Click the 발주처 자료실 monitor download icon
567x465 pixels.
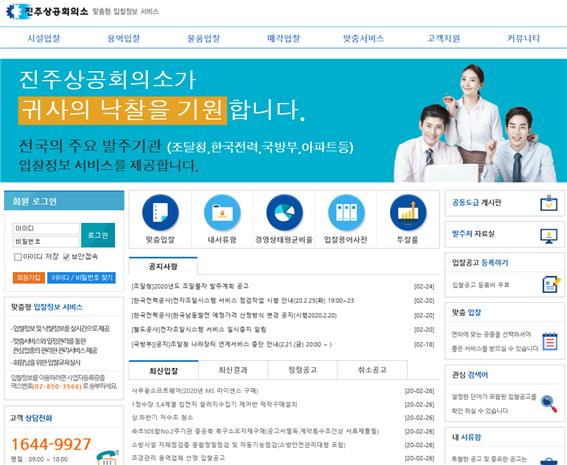549,236
